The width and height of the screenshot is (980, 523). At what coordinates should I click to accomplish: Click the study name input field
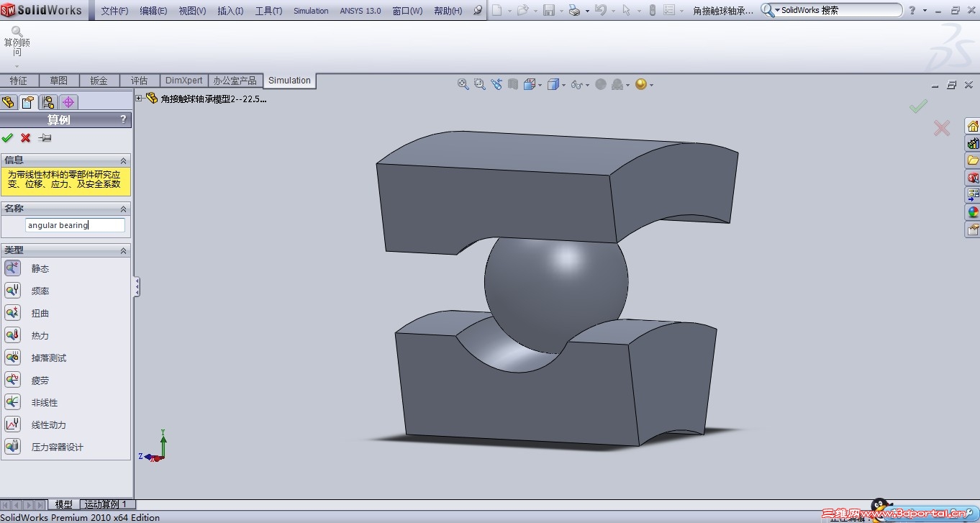[x=75, y=225]
